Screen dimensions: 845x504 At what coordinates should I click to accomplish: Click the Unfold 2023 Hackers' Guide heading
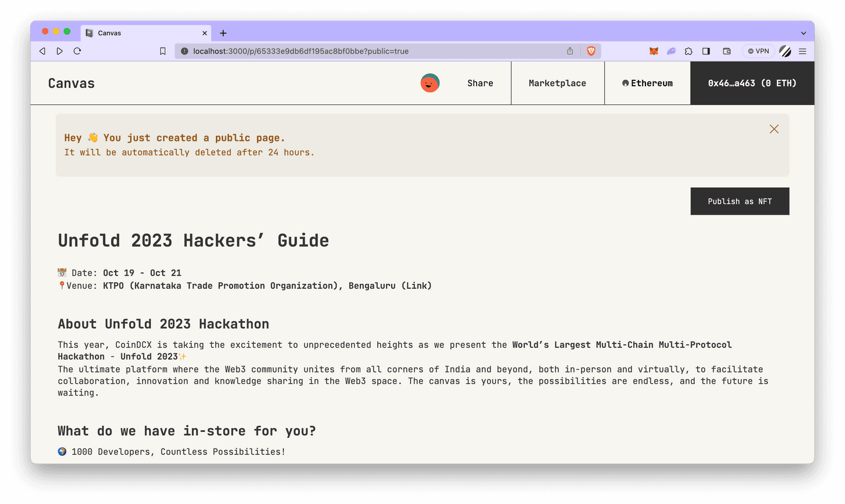point(194,241)
